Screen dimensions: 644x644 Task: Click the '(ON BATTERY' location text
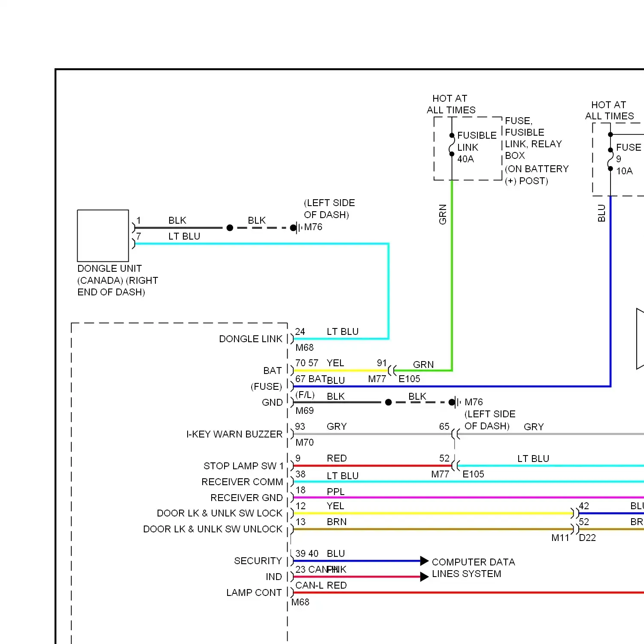[537, 169]
